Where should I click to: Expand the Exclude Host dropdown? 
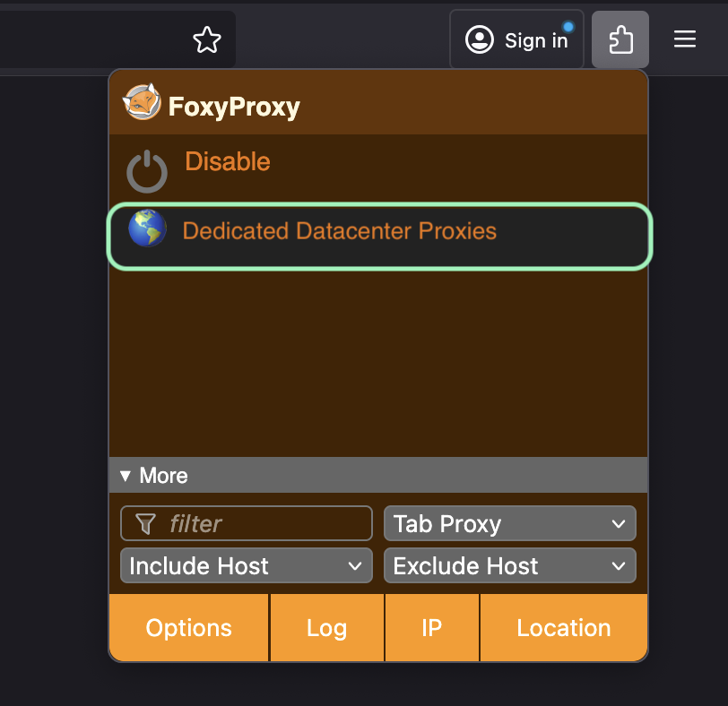click(509, 566)
